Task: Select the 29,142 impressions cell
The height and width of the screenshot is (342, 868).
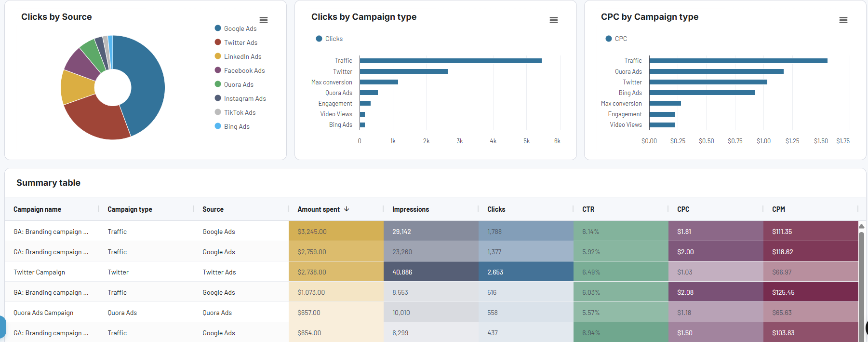Action: point(431,232)
